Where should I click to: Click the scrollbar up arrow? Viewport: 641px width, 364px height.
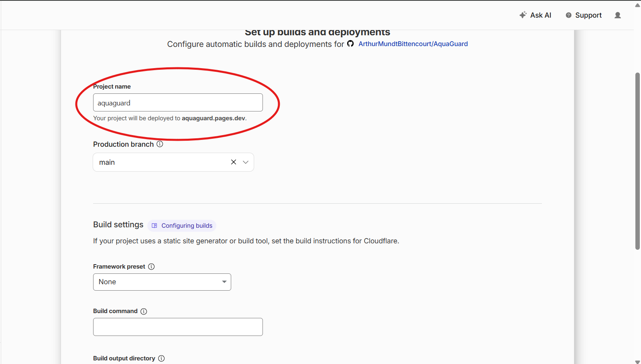point(637,5)
